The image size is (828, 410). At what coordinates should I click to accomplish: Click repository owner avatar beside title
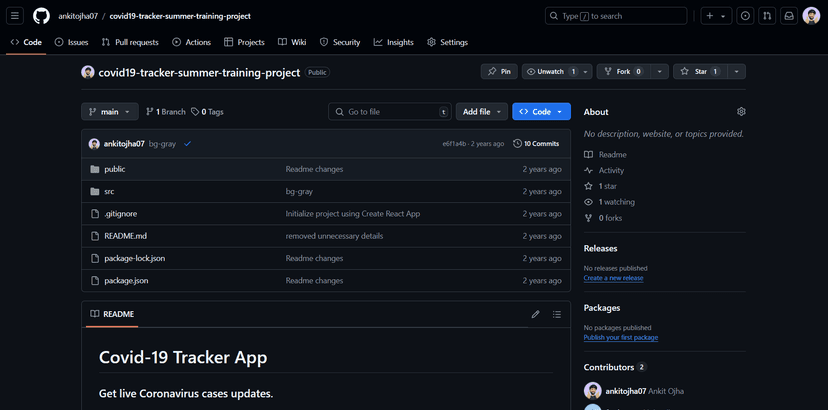pos(88,72)
